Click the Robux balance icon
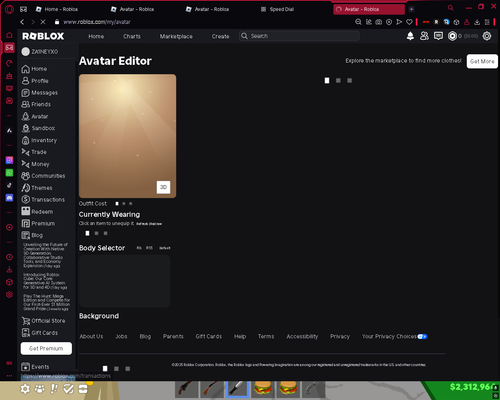 pyautogui.click(x=452, y=36)
